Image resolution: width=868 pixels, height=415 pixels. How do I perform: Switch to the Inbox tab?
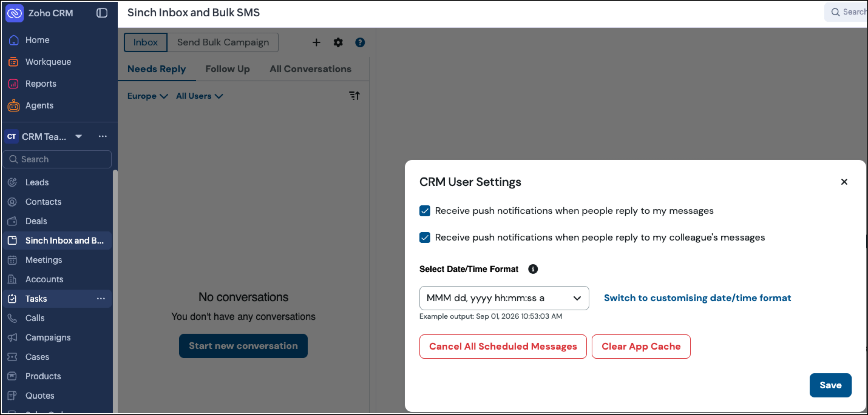point(145,42)
